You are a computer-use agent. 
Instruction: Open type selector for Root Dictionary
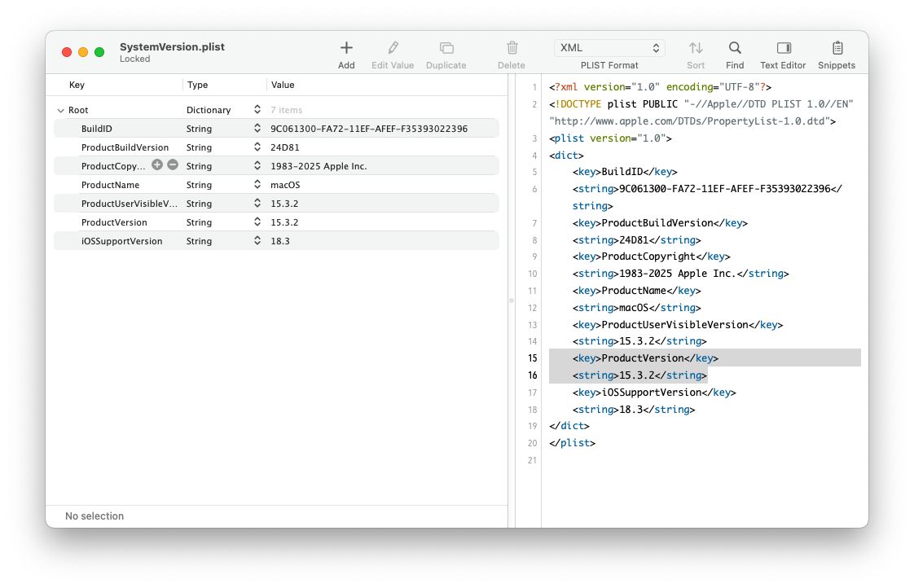click(x=257, y=110)
